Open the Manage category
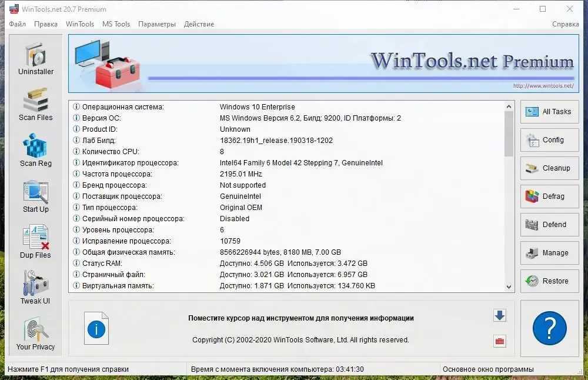 click(549, 253)
